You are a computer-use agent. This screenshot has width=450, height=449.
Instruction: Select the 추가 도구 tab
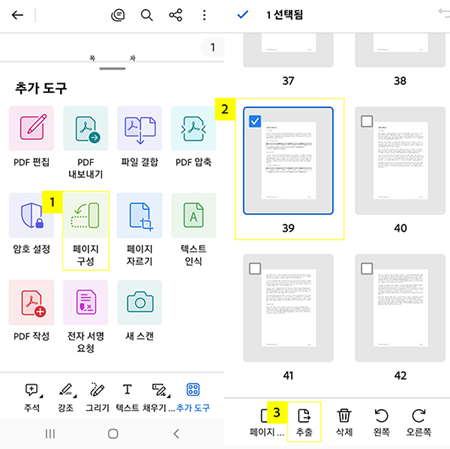(193, 398)
